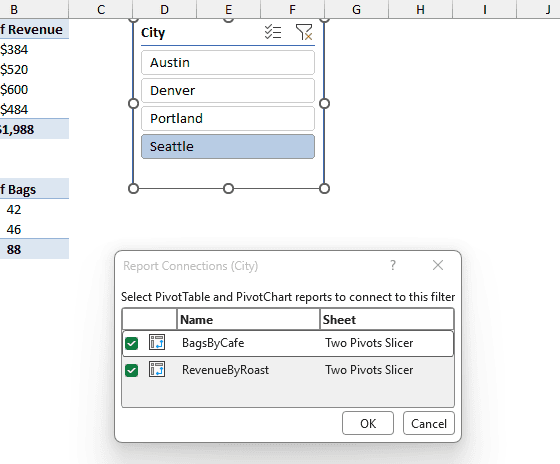Select column G header

[356, 9]
